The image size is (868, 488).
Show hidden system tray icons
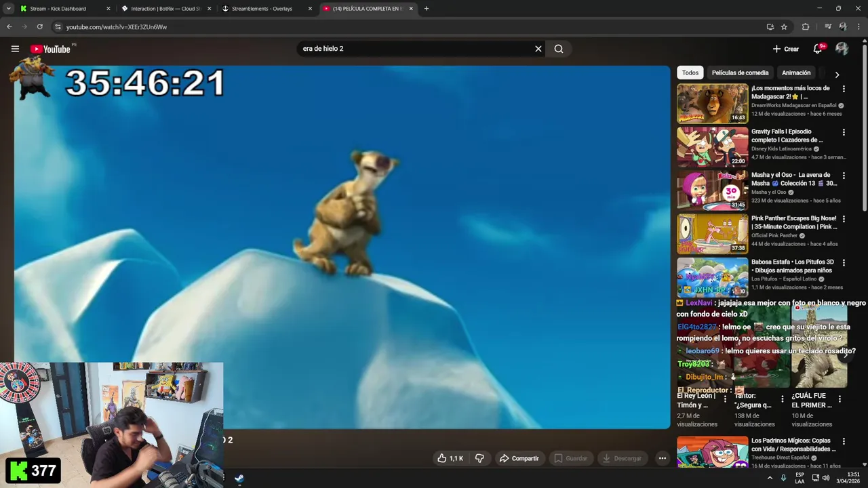click(770, 478)
